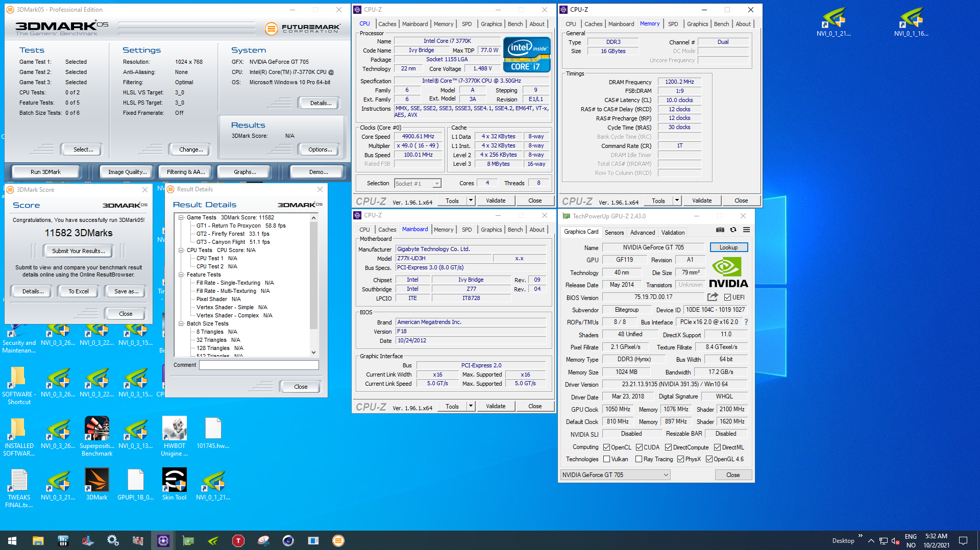
Task: Click the 3DMark05 orange taskbar icon
Action: 338,540
